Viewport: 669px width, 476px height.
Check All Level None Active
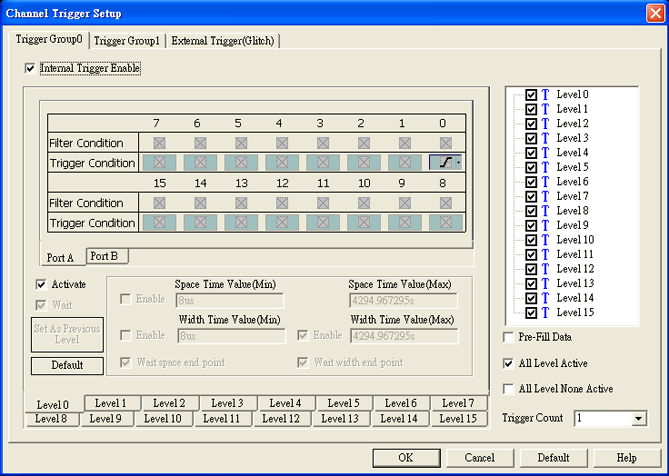point(508,389)
